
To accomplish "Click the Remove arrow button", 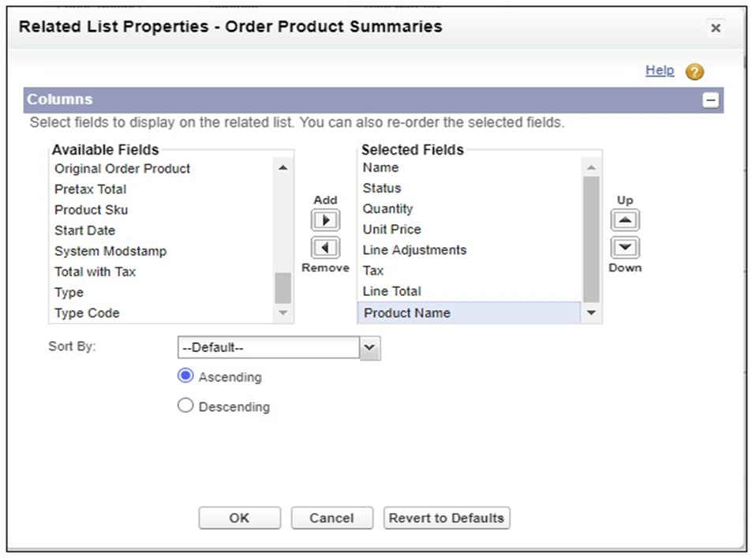I will [325, 248].
